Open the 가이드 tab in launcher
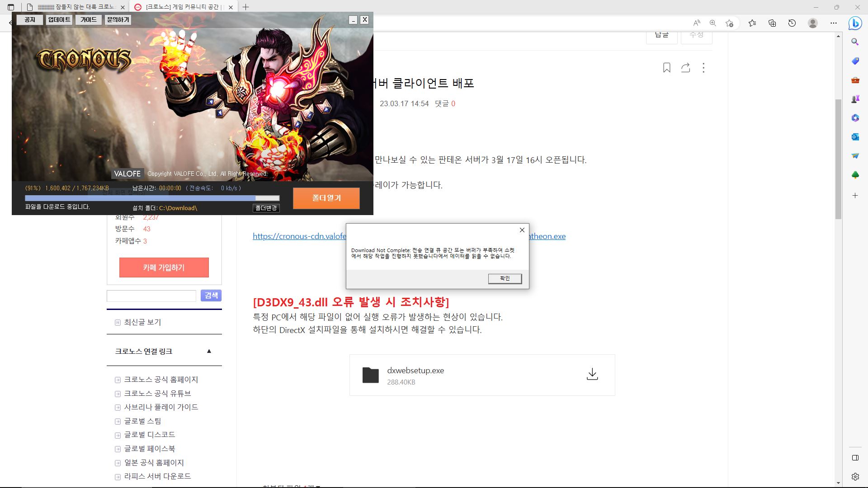868x488 pixels. pyautogui.click(x=89, y=20)
